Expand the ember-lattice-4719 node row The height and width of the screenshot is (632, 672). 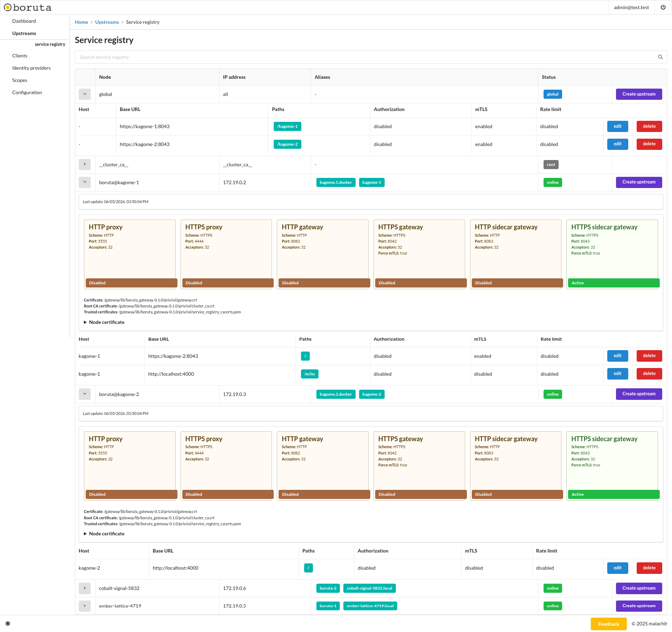click(85, 606)
